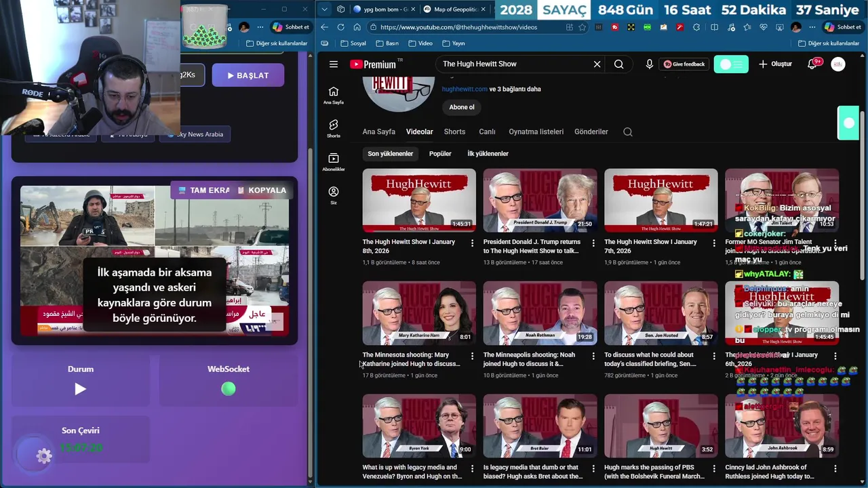Open the YouTube account avatar menu
Screen dimensions: 868x488
[838, 64]
